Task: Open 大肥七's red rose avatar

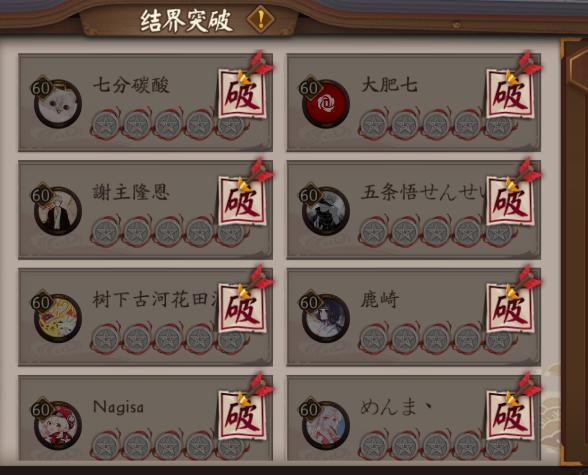Action: click(326, 104)
